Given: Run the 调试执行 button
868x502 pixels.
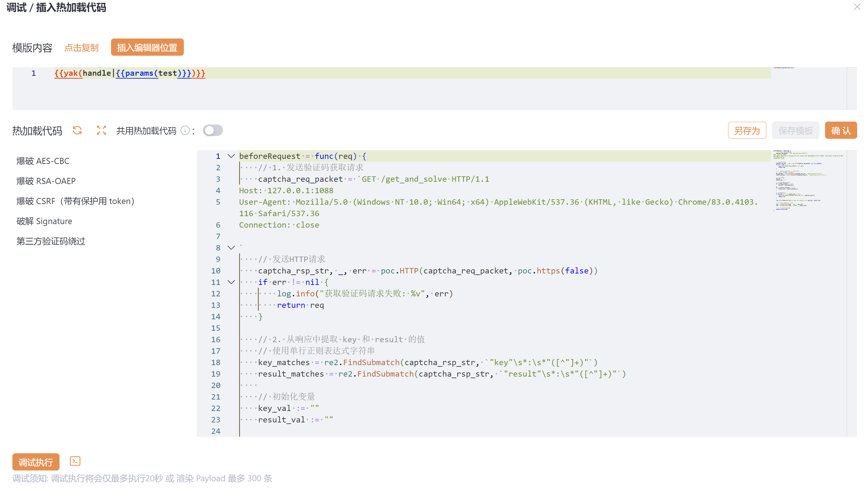Looking at the screenshot, I should point(36,462).
